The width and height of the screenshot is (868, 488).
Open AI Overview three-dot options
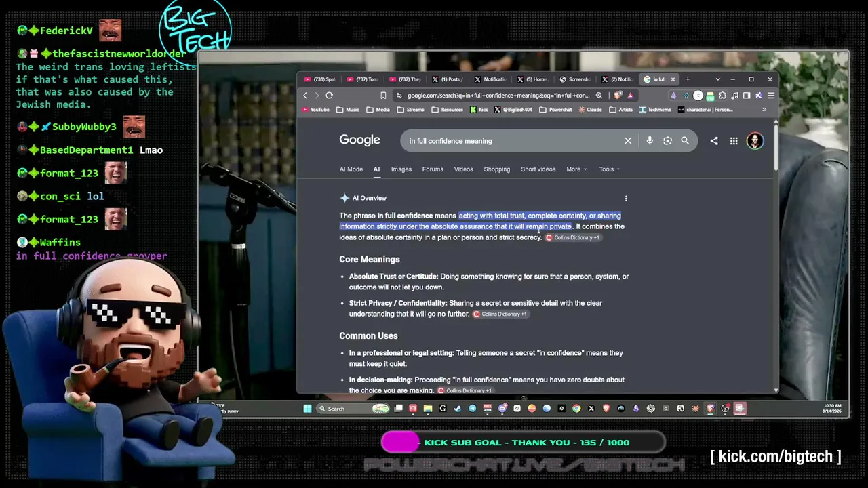626,199
